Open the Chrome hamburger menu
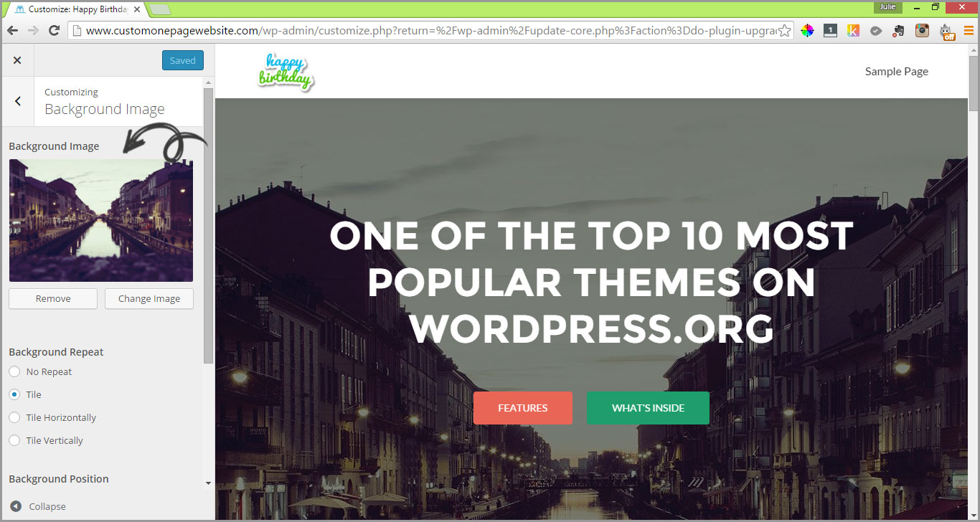This screenshot has width=980, height=522. [969, 31]
